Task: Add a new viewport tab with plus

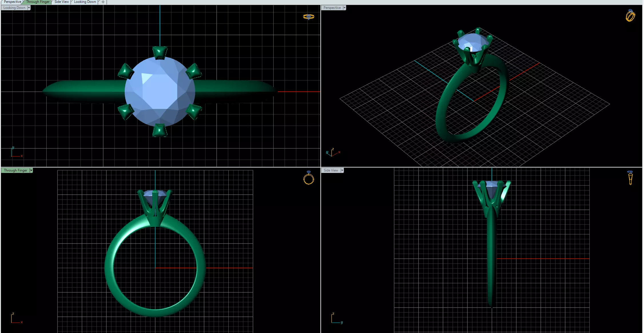Action: click(103, 2)
